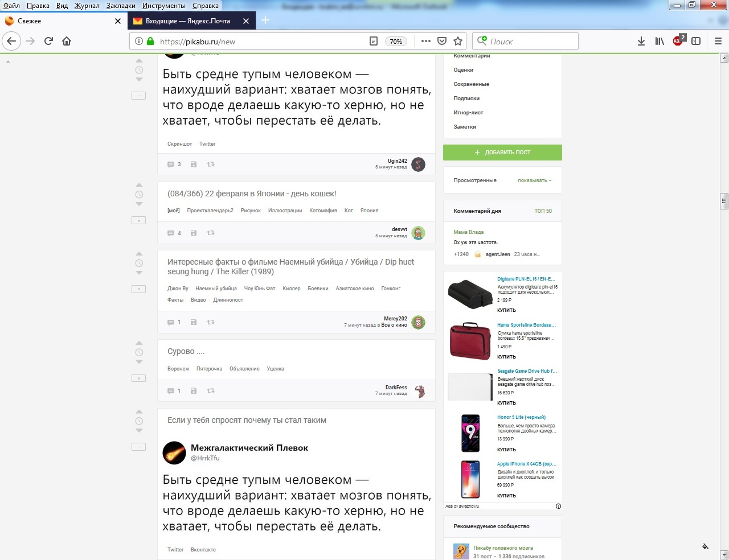Expand the Firefox hamburger menu

pyautogui.click(x=718, y=41)
